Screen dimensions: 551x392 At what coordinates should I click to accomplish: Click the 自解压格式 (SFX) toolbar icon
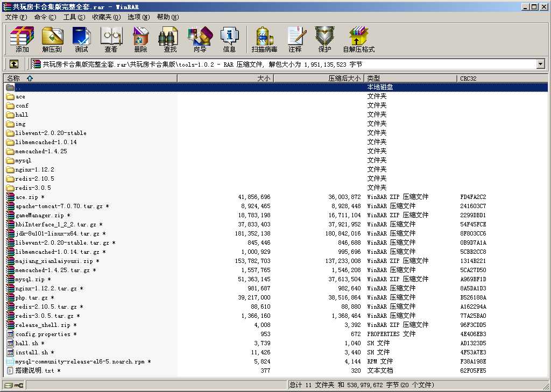coord(359,39)
